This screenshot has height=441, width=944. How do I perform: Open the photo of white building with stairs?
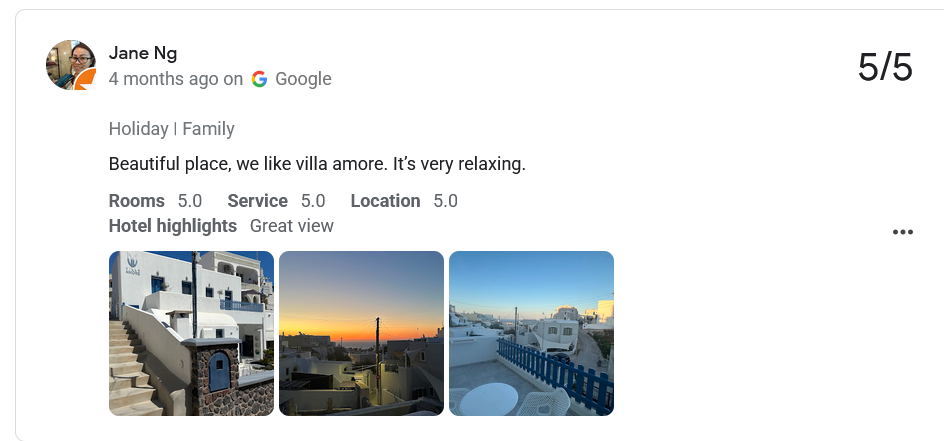point(191,333)
